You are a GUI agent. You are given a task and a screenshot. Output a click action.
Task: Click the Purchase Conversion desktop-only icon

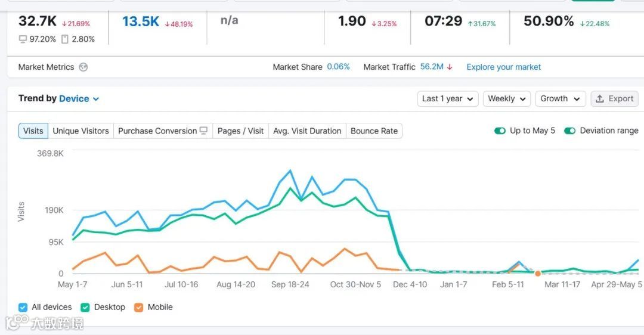[204, 131]
